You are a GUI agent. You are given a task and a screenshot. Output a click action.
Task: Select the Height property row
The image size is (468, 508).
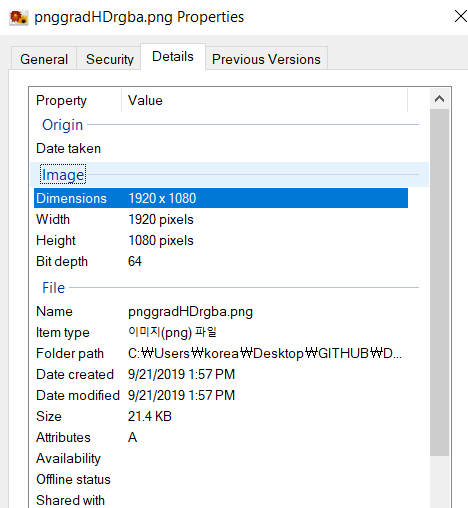(x=221, y=240)
